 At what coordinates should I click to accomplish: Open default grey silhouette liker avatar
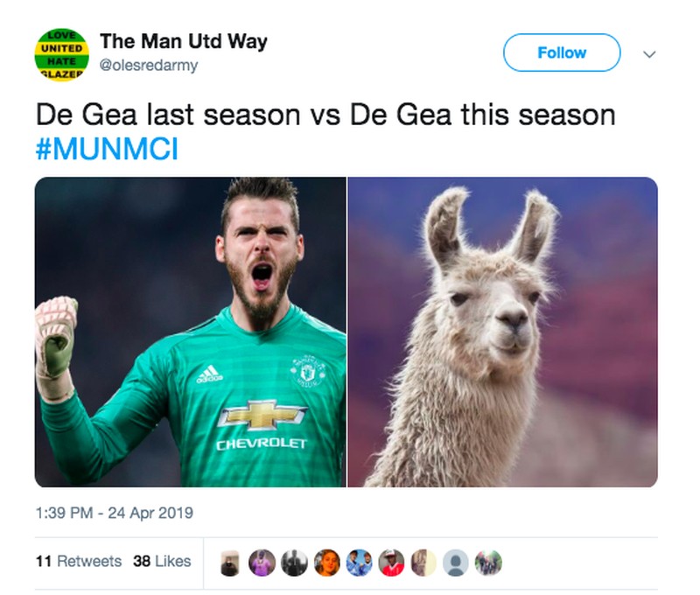(x=456, y=563)
